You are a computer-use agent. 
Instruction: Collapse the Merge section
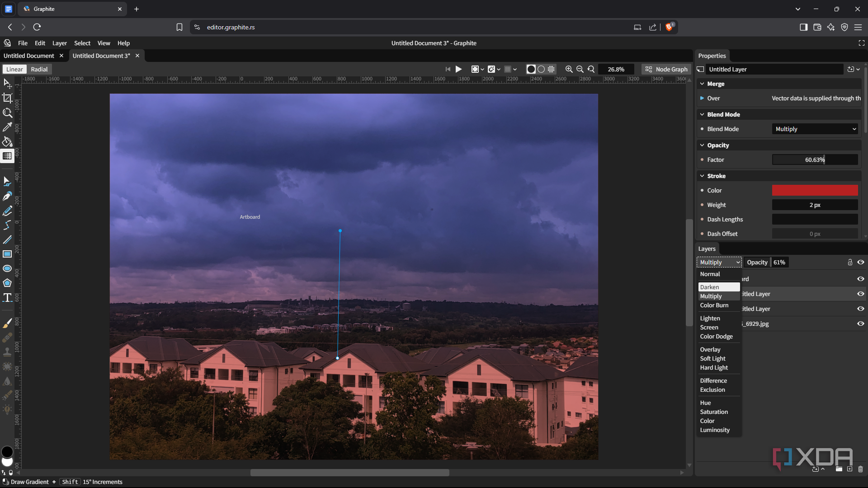702,84
